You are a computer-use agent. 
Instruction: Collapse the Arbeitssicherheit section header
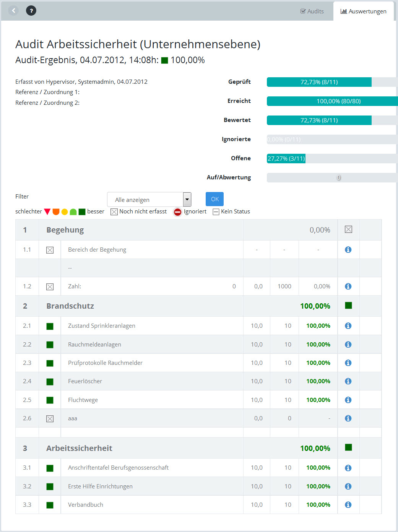79,448
